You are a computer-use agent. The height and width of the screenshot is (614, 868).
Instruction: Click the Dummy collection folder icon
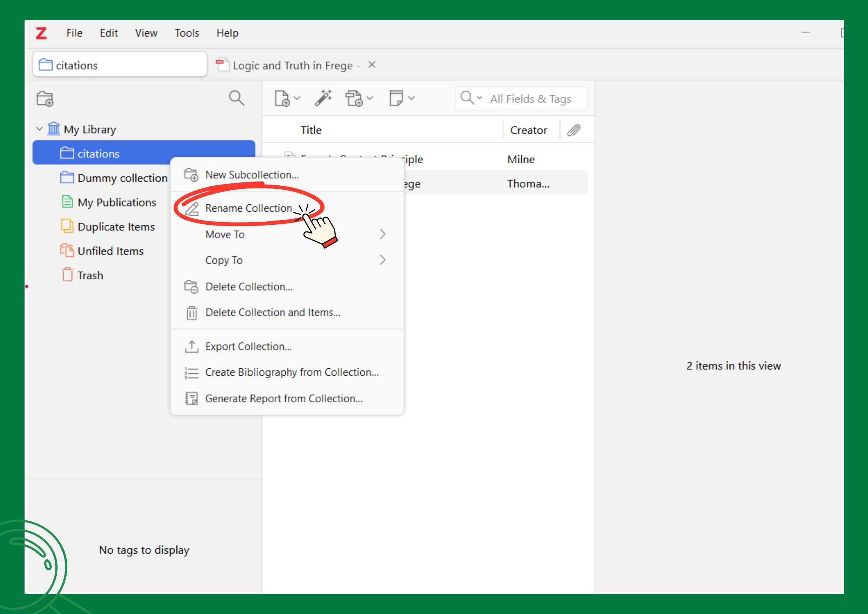point(67,177)
